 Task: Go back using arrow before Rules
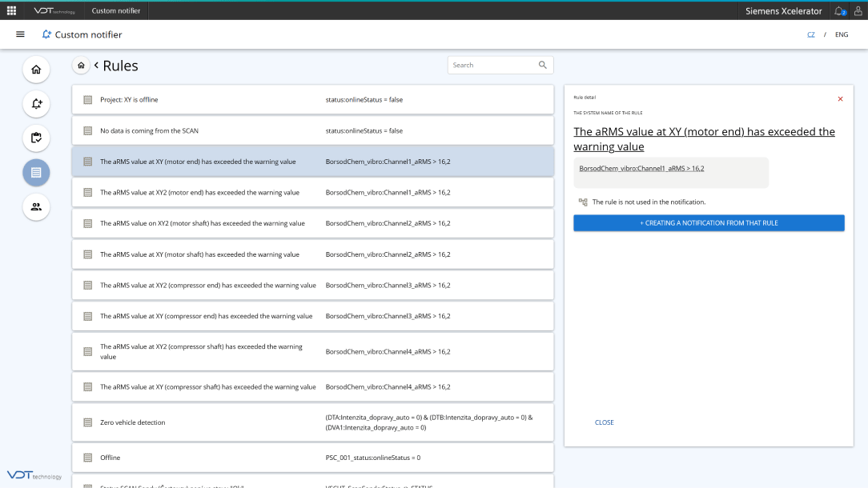point(96,66)
